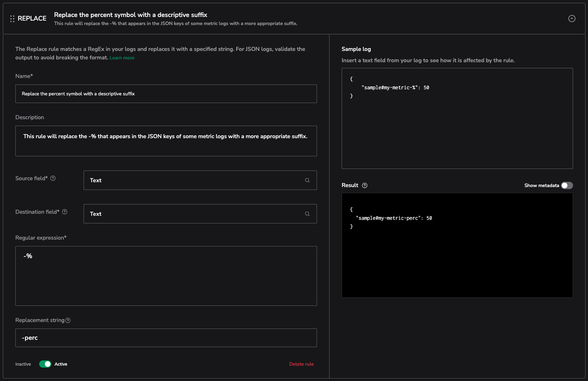Click the Replacement string help icon
Image resolution: width=588 pixels, height=381 pixels.
(68, 320)
